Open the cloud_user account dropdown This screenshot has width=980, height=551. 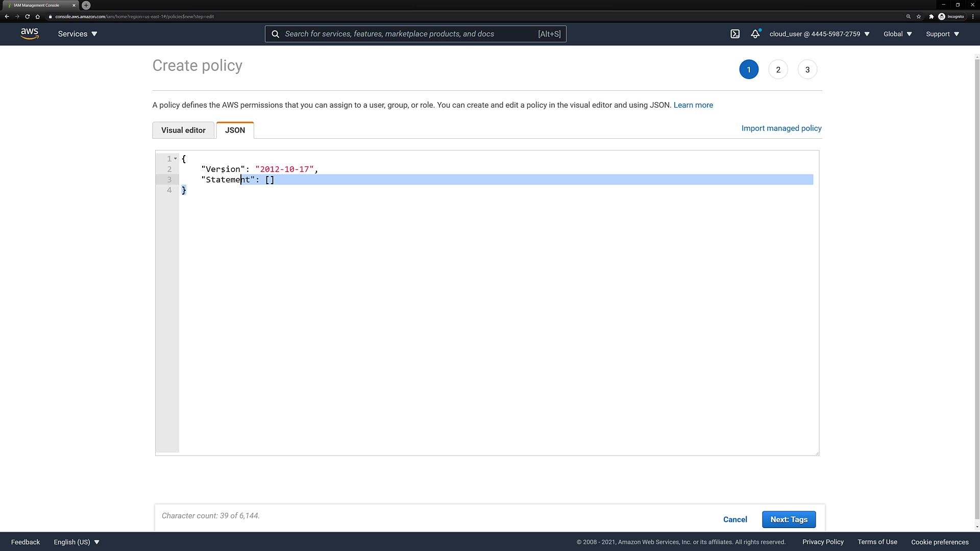[x=819, y=34]
